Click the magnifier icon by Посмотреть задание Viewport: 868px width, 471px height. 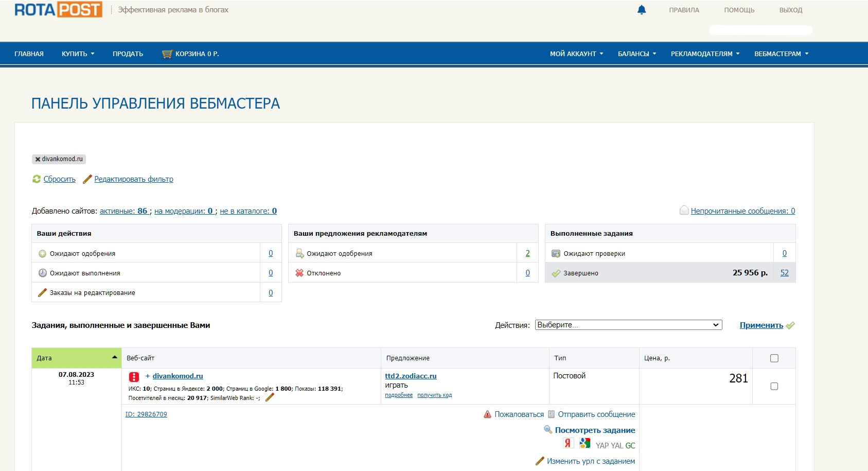coord(548,430)
